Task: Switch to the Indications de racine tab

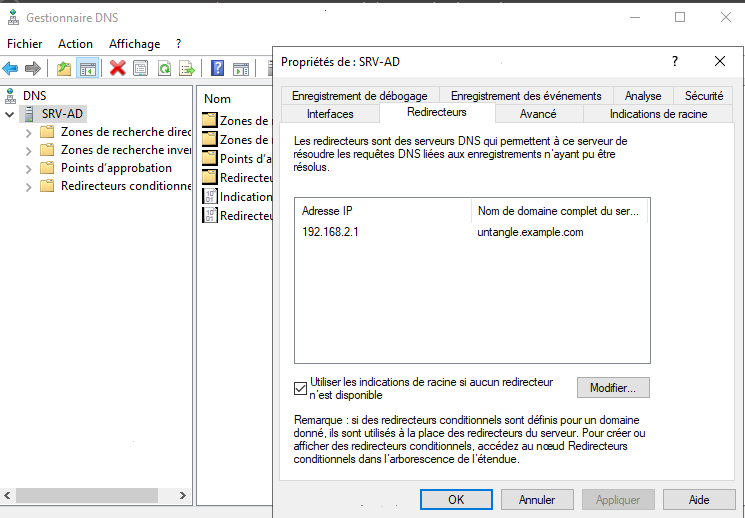Action: (658, 114)
